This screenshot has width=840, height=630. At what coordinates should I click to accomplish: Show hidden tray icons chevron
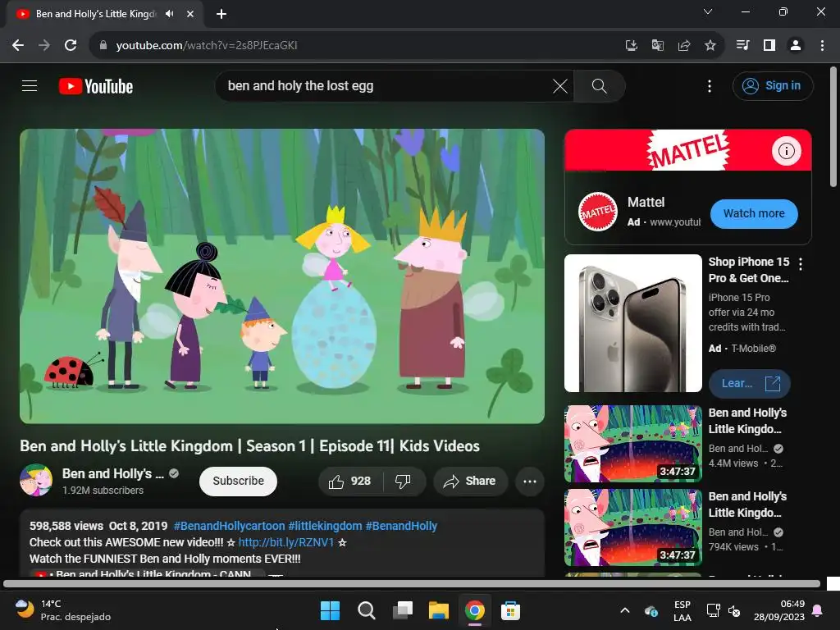[624, 610]
